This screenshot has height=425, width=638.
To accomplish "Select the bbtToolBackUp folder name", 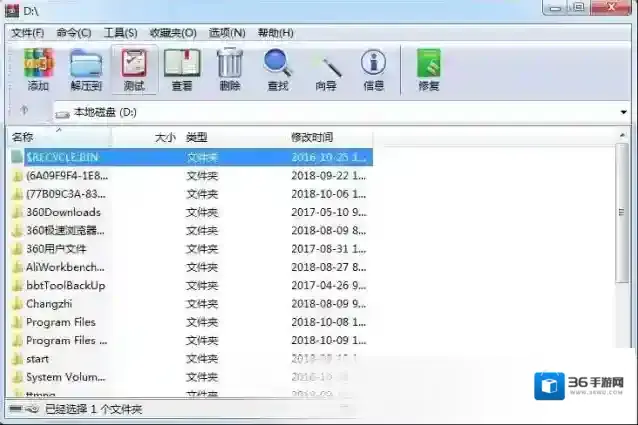I will (x=66, y=286).
